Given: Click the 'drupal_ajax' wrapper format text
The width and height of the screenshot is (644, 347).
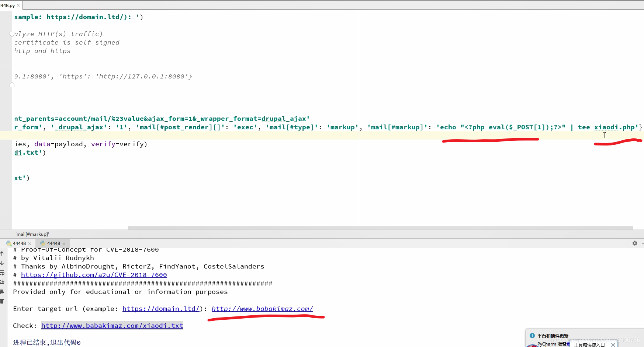Looking at the screenshot, I should 284,119.
